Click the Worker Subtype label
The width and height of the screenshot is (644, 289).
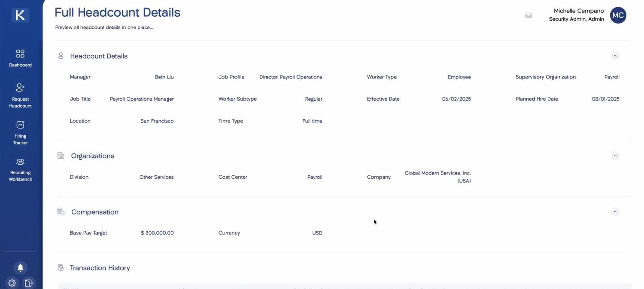(237, 99)
